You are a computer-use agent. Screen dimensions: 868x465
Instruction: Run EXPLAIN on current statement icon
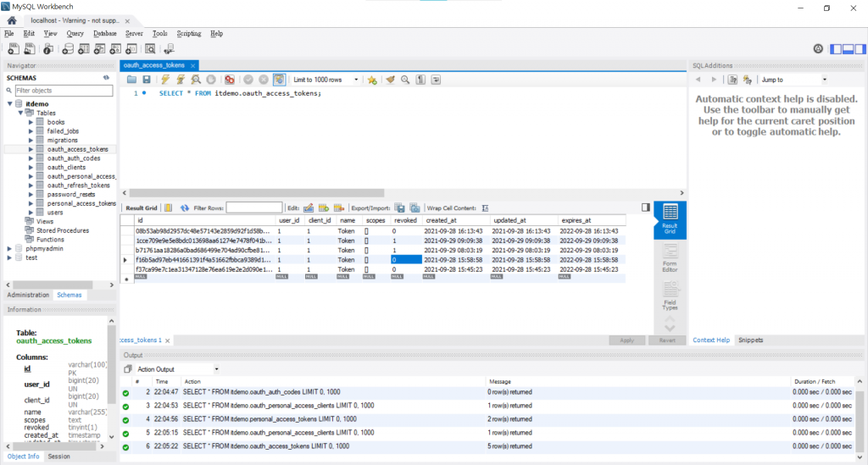(x=196, y=80)
